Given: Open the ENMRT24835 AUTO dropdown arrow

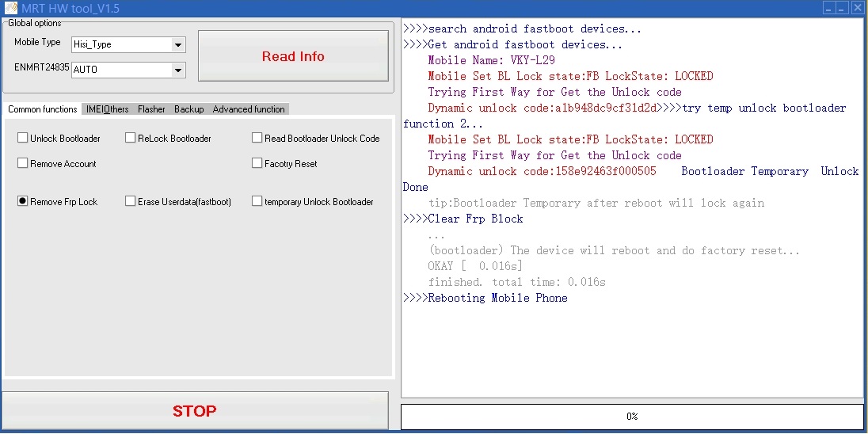Looking at the screenshot, I should 177,70.
